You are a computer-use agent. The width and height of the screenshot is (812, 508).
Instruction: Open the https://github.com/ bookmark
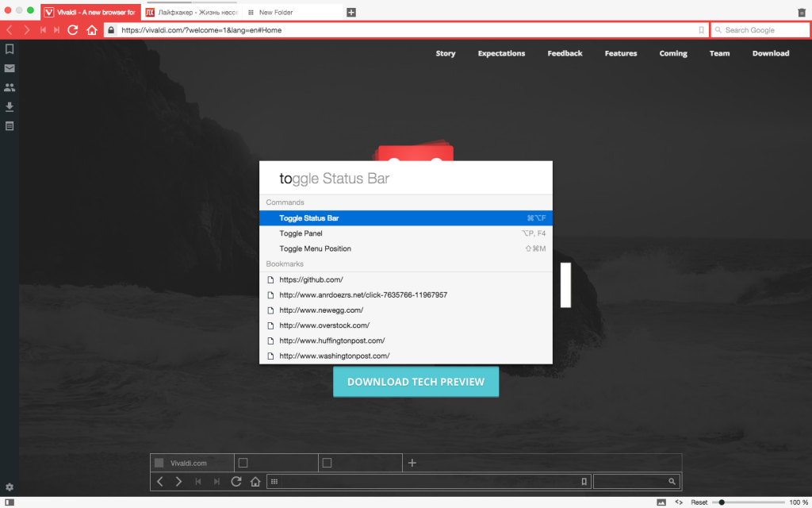point(406,280)
